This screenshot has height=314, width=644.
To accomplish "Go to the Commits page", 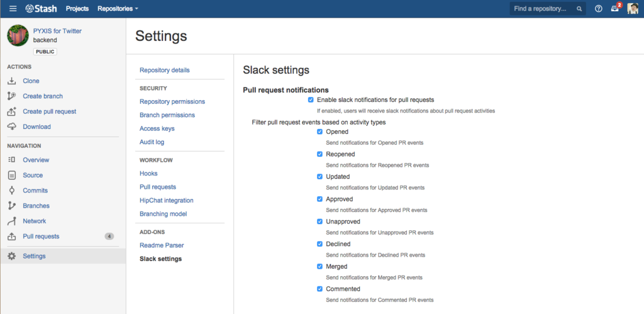I will coord(35,190).
